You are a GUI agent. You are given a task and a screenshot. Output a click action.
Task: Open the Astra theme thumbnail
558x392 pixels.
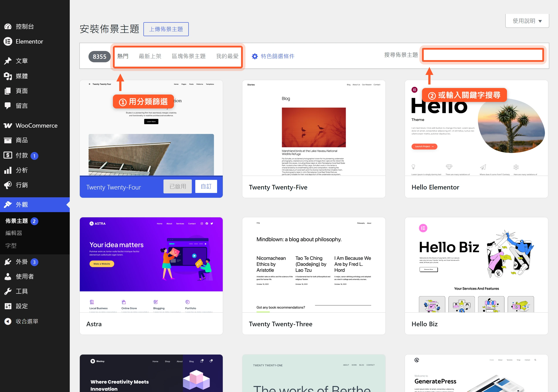(151, 265)
